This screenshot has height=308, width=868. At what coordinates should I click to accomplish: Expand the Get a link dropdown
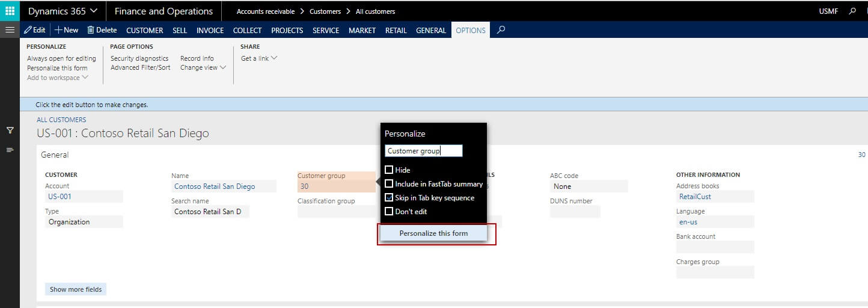tap(259, 58)
